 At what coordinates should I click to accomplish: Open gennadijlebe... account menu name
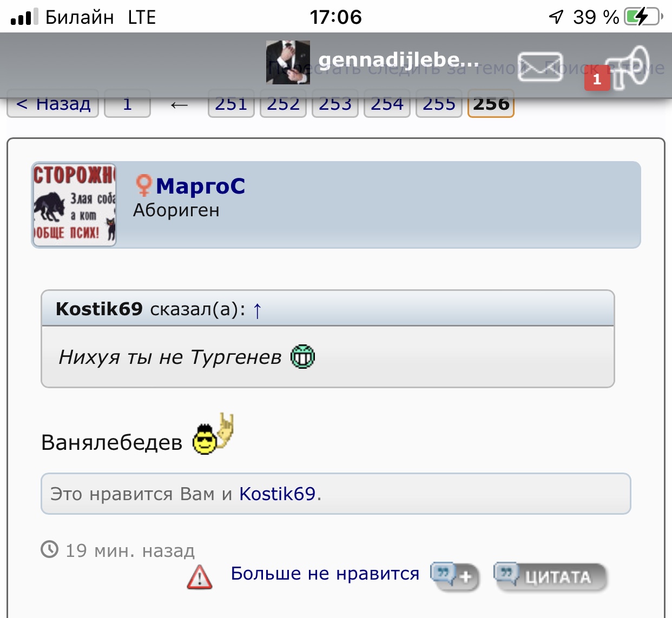pyautogui.click(x=399, y=61)
